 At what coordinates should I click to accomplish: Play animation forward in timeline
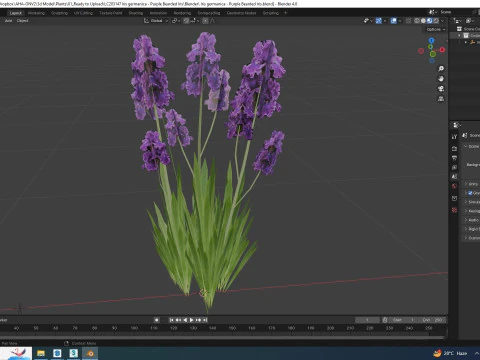(x=192, y=320)
